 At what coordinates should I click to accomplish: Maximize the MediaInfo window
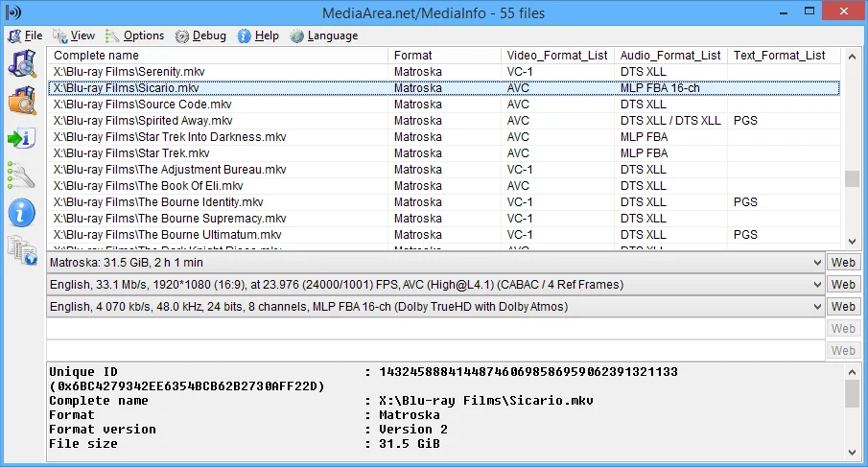tap(809, 12)
